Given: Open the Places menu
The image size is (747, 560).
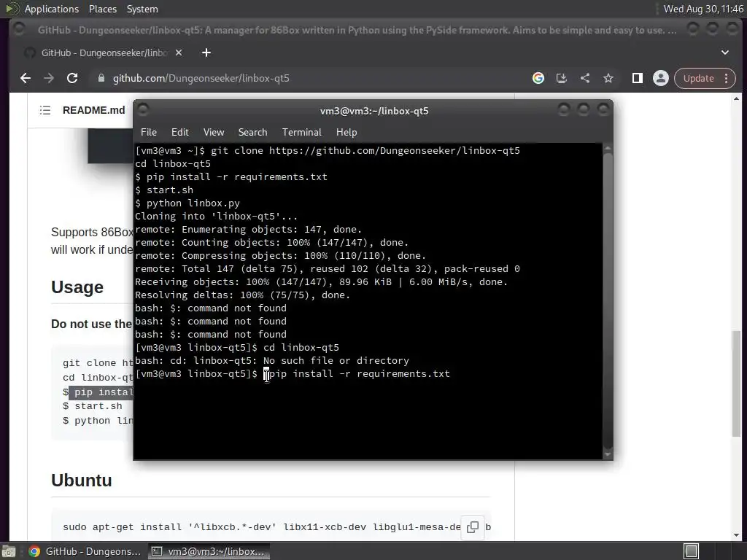Looking at the screenshot, I should (x=102, y=9).
